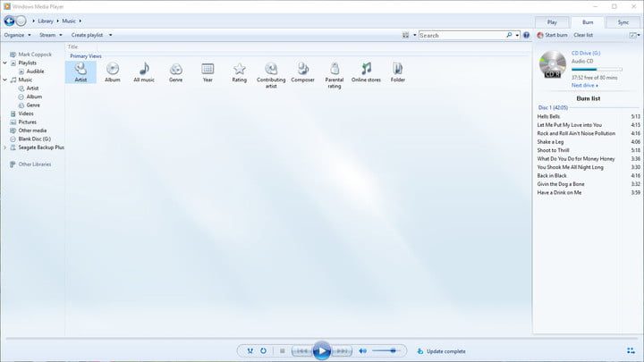Switch to the Sync tab
Image resolution: width=644 pixels, height=362 pixels.
[623, 21]
